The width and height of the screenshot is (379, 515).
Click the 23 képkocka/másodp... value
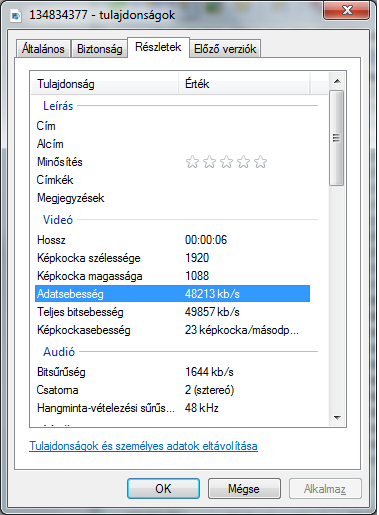click(x=242, y=330)
